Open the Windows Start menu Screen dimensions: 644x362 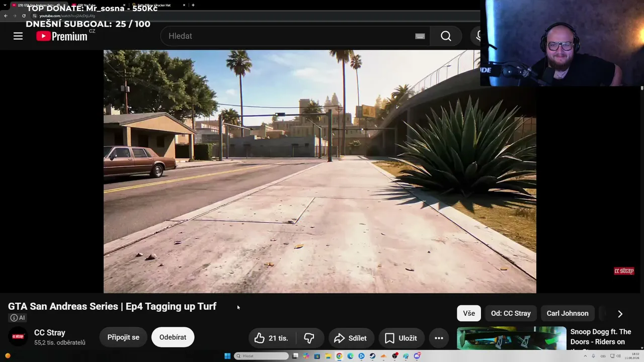click(x=227, y=356)
